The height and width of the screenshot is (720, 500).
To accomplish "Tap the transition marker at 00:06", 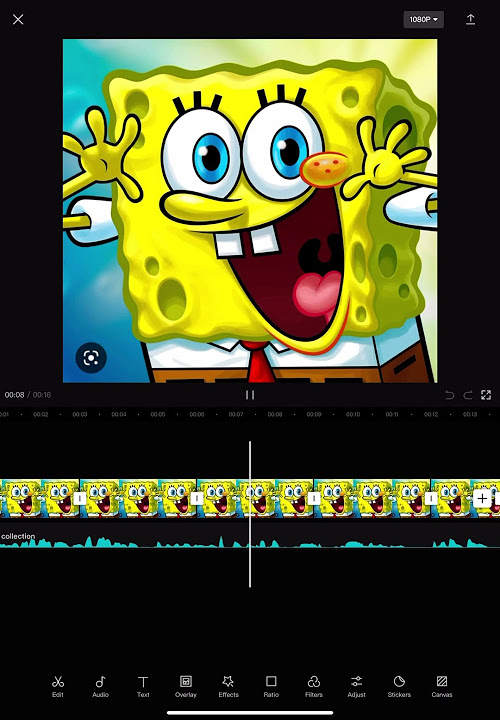I will [x=197, y=498].
